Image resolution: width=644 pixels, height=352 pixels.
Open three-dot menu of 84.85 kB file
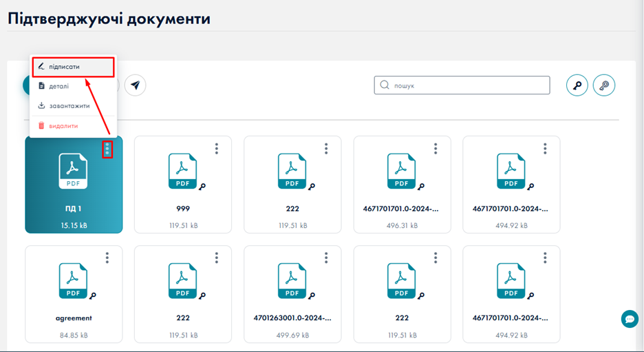(107, 258)
